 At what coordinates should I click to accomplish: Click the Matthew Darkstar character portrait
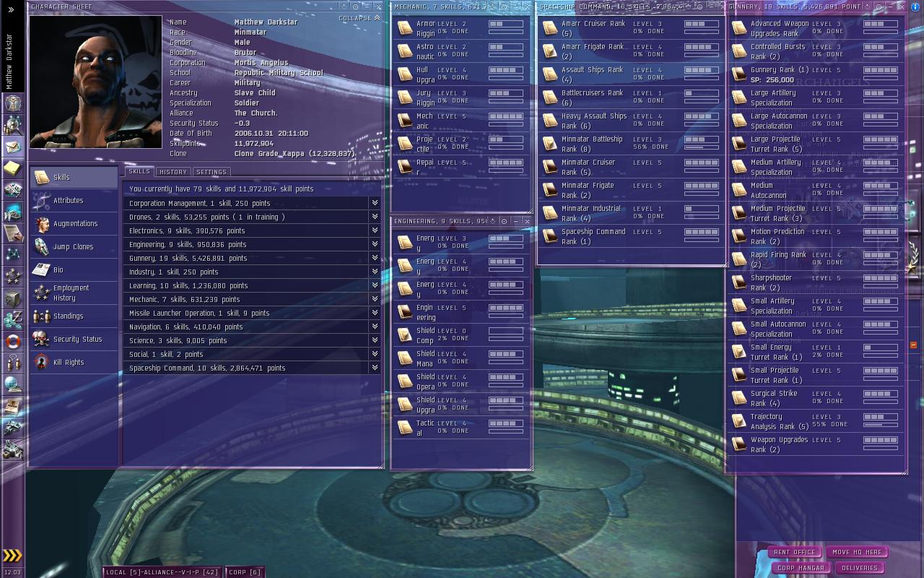(95, 81)
